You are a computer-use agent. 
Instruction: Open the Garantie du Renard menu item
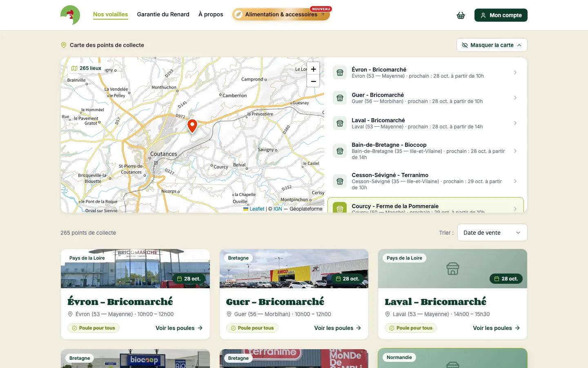tap(163, 14)
